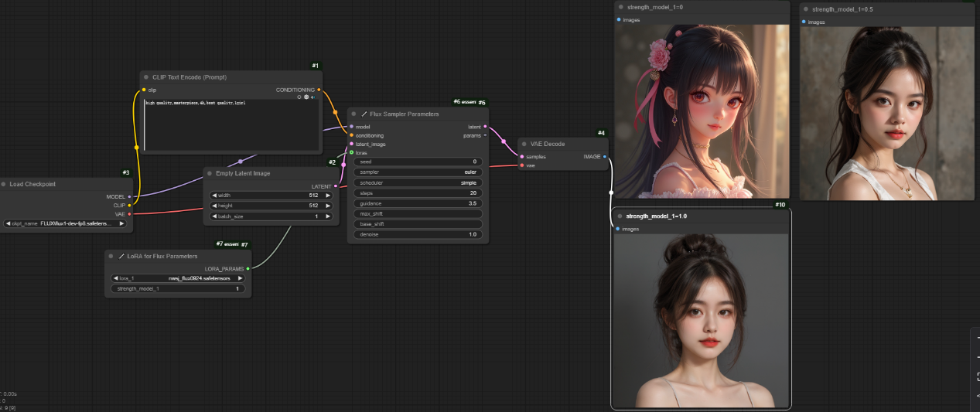Increase width with the right arrow
This screenshot has width=980, height=412.
click(x=328, y=196)
